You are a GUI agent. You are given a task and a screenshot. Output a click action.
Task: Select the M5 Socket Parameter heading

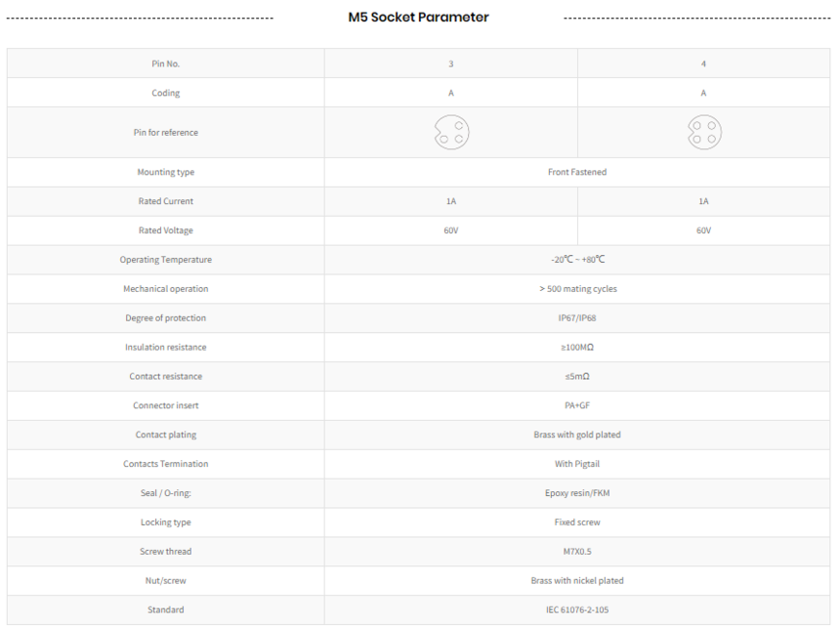click(418, 18)
